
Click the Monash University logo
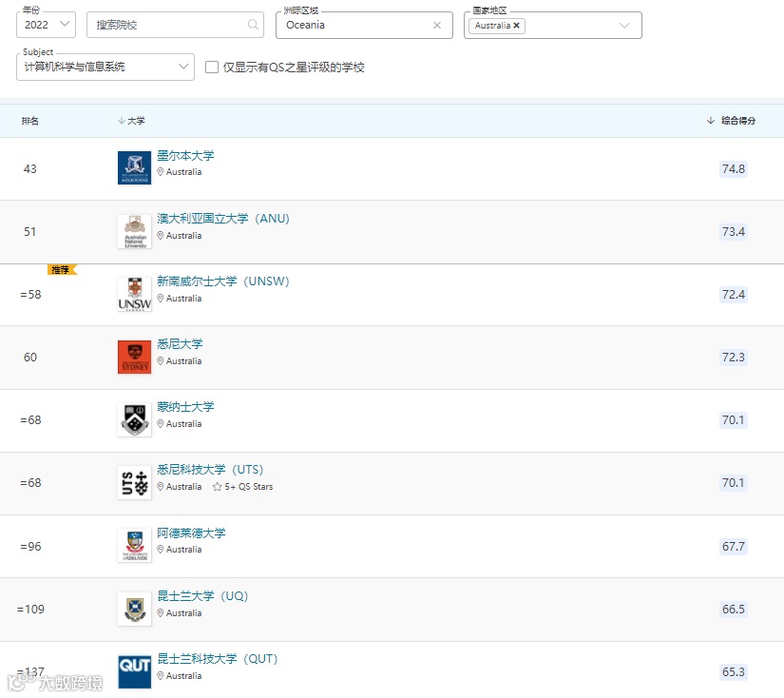pos(135,419)
